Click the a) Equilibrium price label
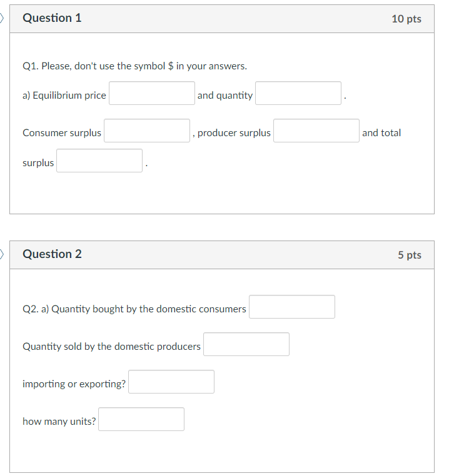 (x=64, y=96)
